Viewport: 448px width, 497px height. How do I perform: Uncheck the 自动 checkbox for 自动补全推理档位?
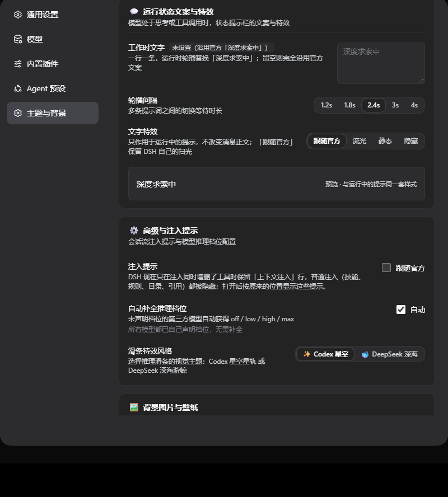(401, 310)
